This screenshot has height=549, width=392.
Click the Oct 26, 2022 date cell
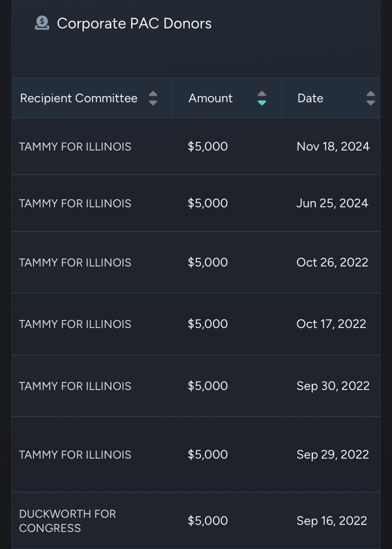[x=332, y=262]
